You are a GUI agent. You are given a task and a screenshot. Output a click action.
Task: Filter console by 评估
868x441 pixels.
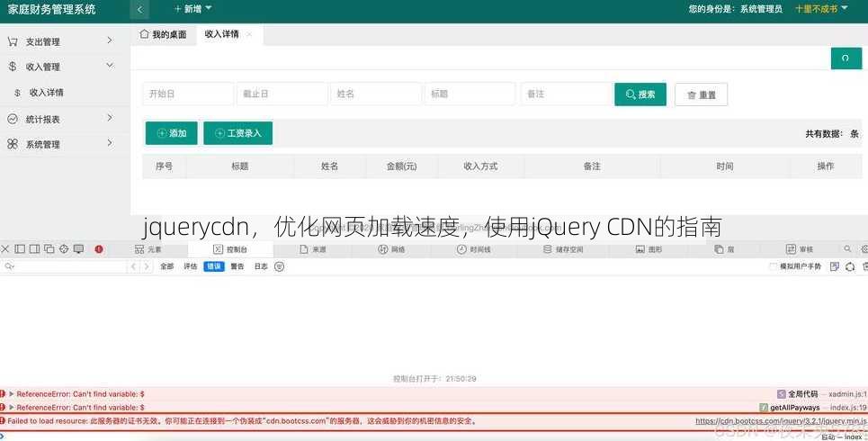click(x=191, y=266)
